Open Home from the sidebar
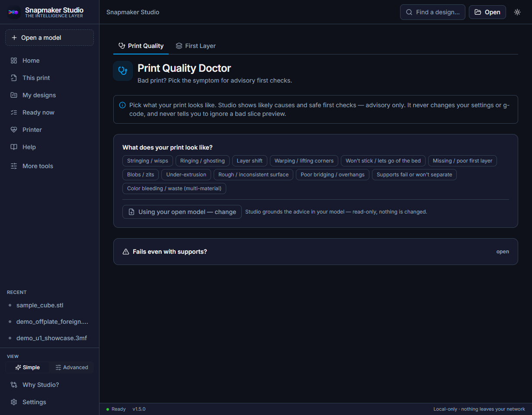This screenshot has width=532, height=415. tap(49, 61)
